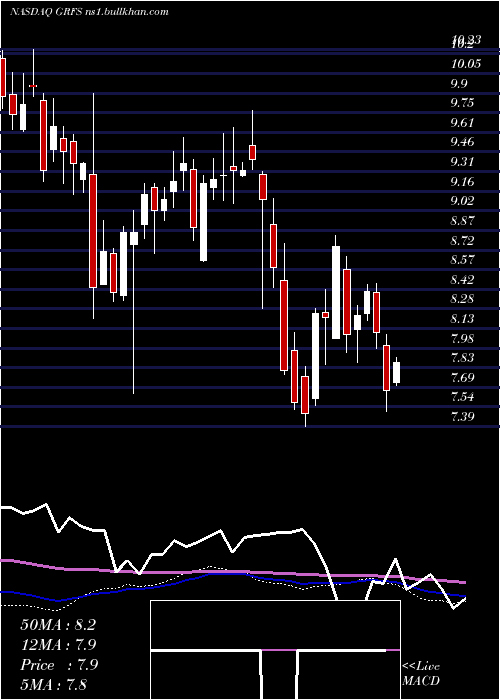
Task: Click the 7.69 price axis label
Action: point(462,378)
